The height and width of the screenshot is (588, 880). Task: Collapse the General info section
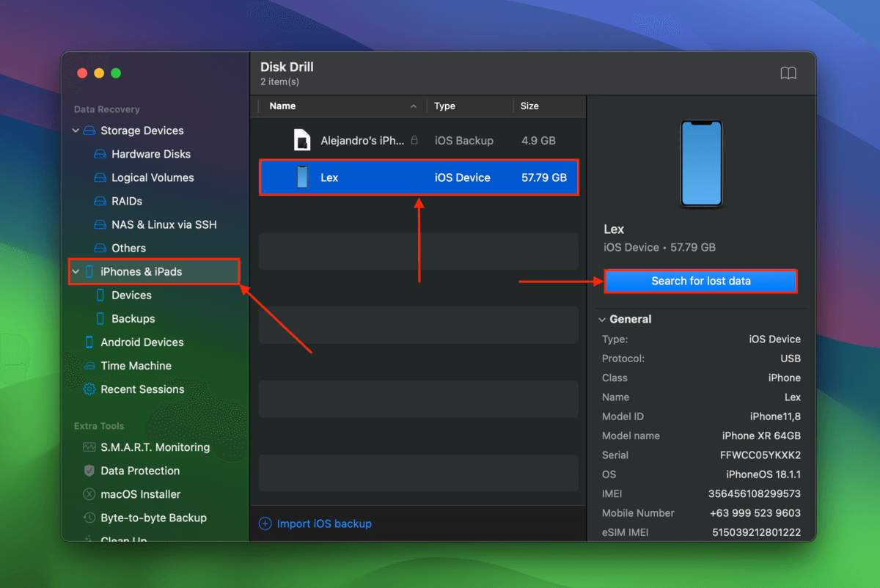coord(602,320)
